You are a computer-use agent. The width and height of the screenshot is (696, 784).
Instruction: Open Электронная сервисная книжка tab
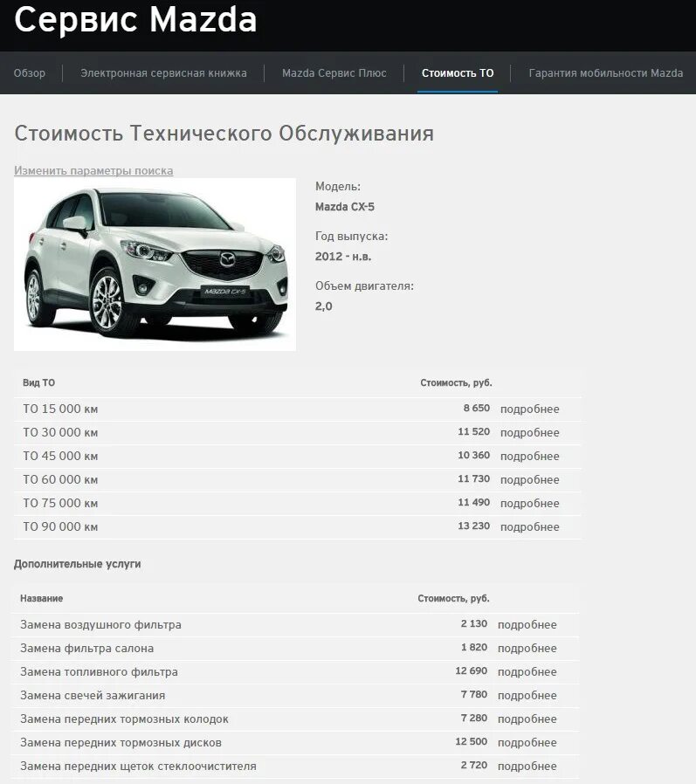(163, 73)
